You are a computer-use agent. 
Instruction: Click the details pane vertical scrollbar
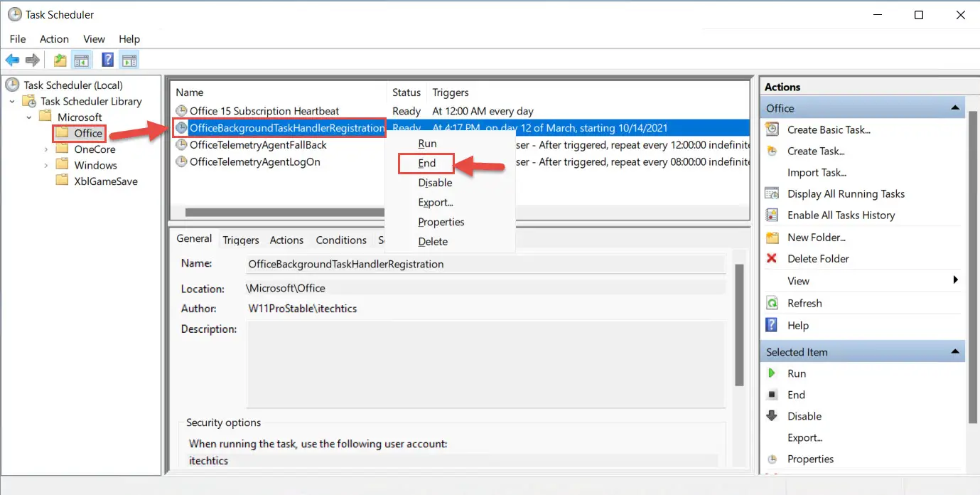click(740, 324)
